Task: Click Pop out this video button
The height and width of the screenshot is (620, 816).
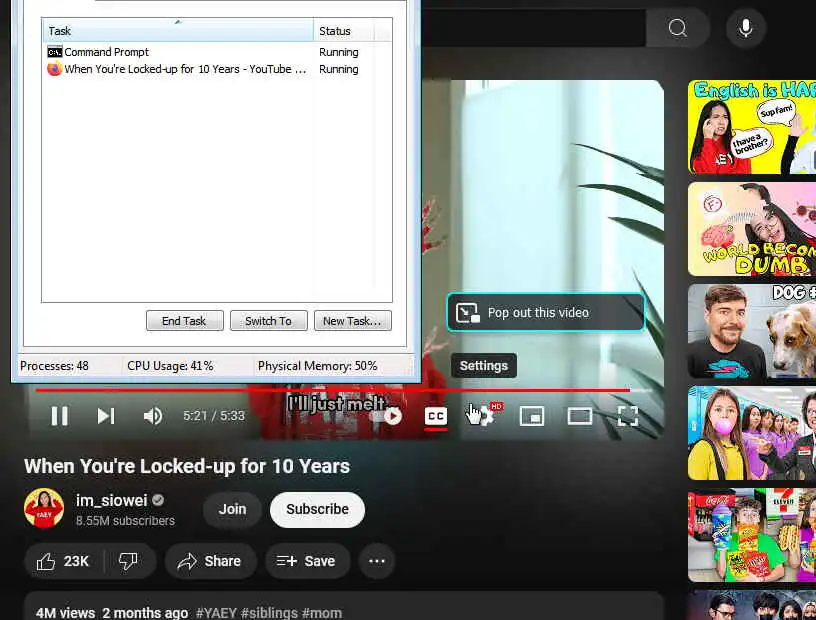Action: pos(545,312)
